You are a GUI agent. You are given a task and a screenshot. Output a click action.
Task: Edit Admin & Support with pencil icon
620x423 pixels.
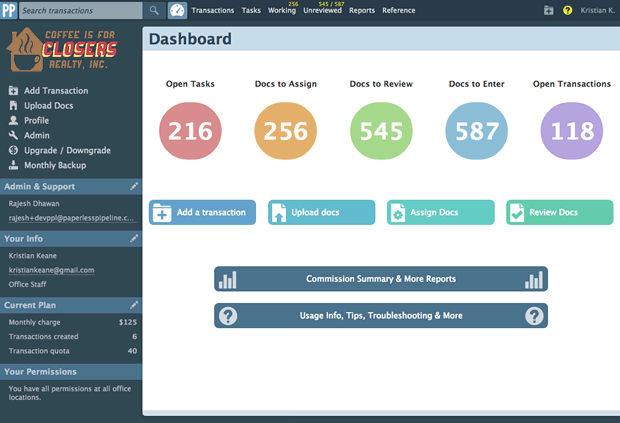(134, 186)
